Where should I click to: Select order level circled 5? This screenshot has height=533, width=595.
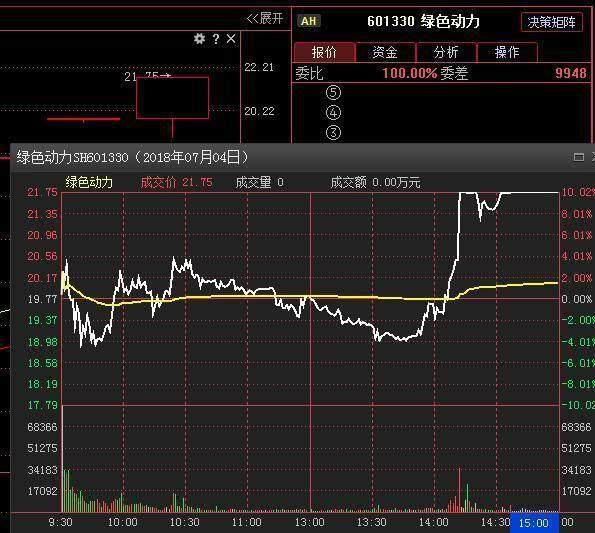334,93
